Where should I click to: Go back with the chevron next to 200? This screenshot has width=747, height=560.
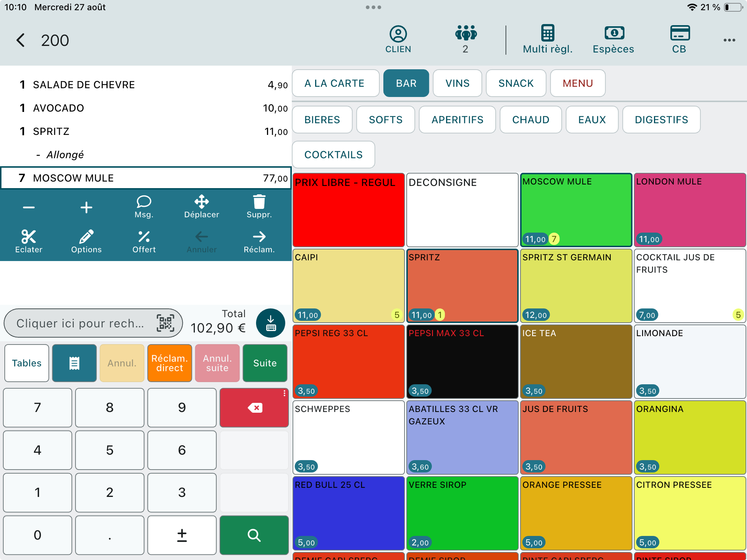click(x=21, y=40)
